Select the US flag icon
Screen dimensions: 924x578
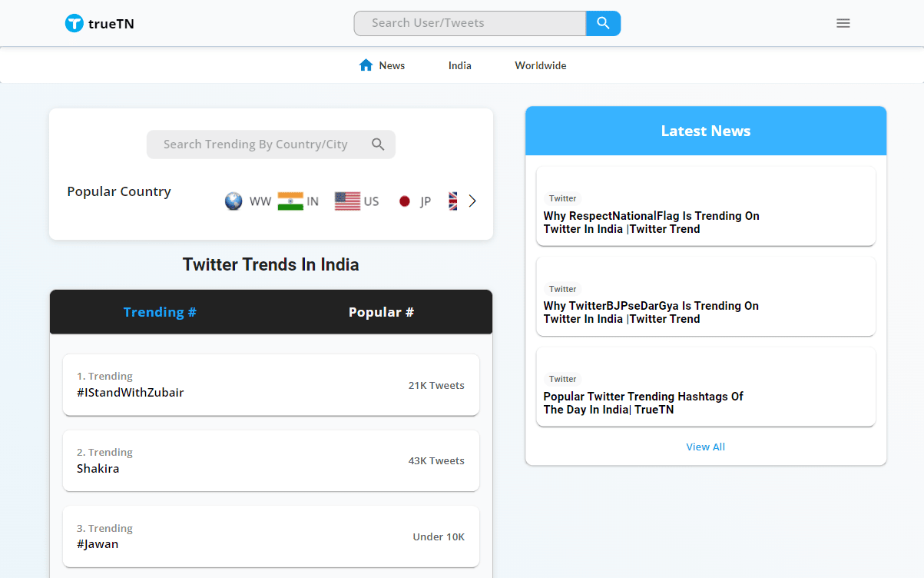pos(347,201)
